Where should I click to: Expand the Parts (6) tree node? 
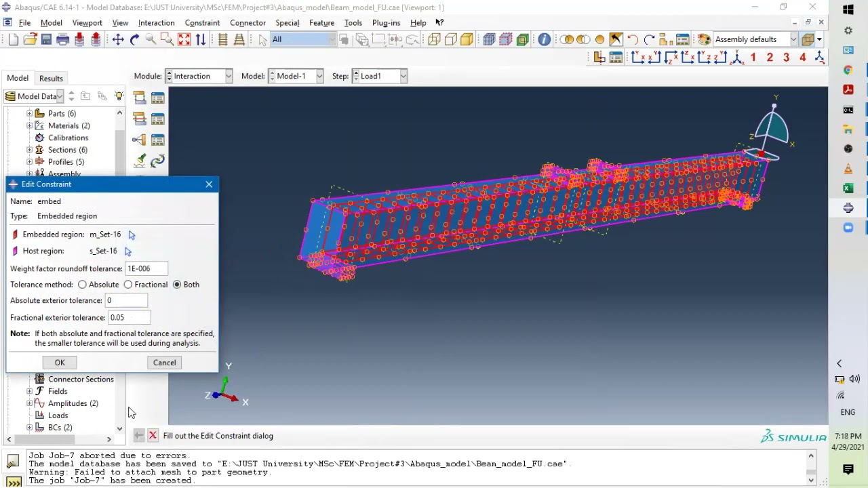pos(29,114)
